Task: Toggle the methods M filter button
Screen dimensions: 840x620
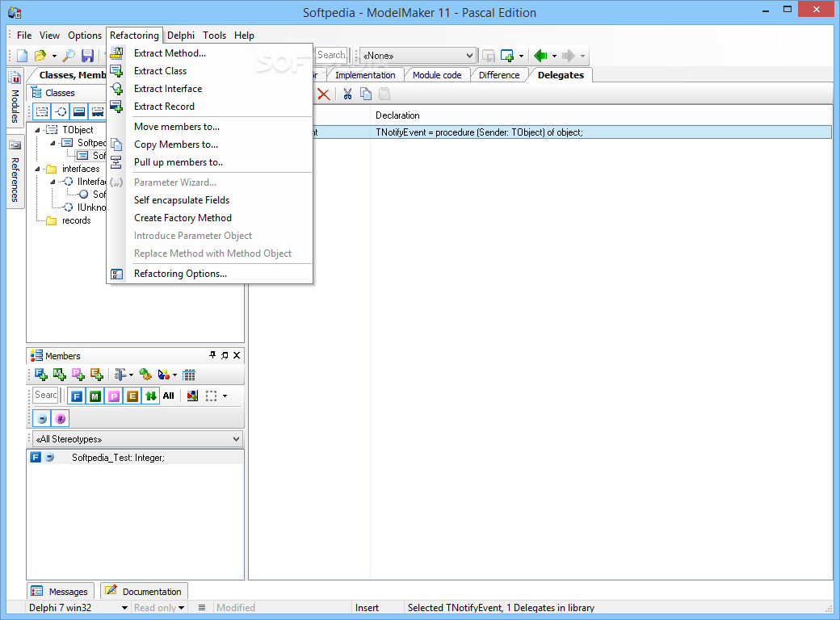Action: tap(95, 396)
